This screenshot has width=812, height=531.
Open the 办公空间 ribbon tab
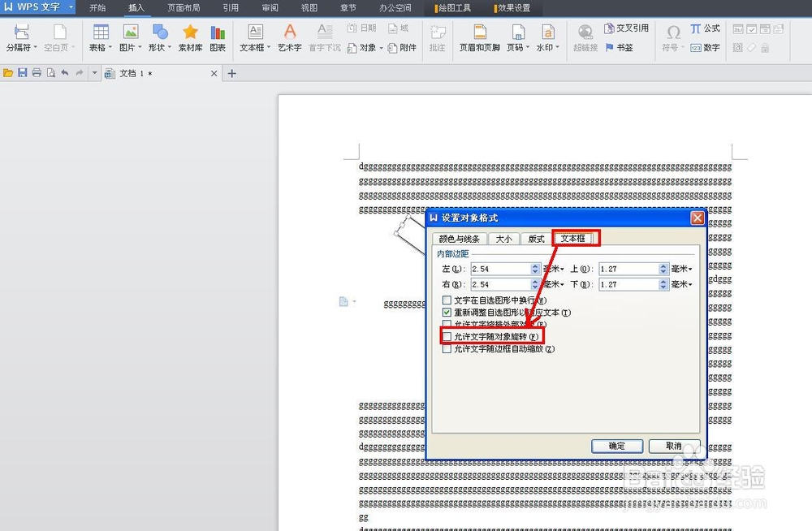pyautogui.click(x=395, y=8)
